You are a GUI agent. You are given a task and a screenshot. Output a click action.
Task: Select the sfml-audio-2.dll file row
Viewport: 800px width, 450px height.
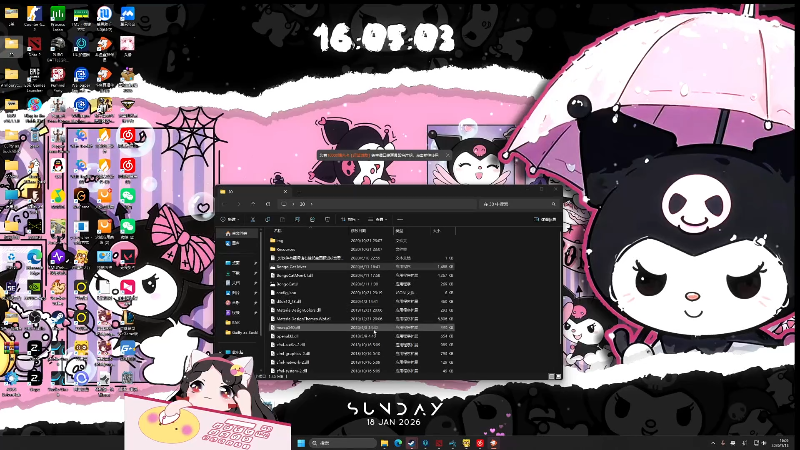[x=361, y=344]
